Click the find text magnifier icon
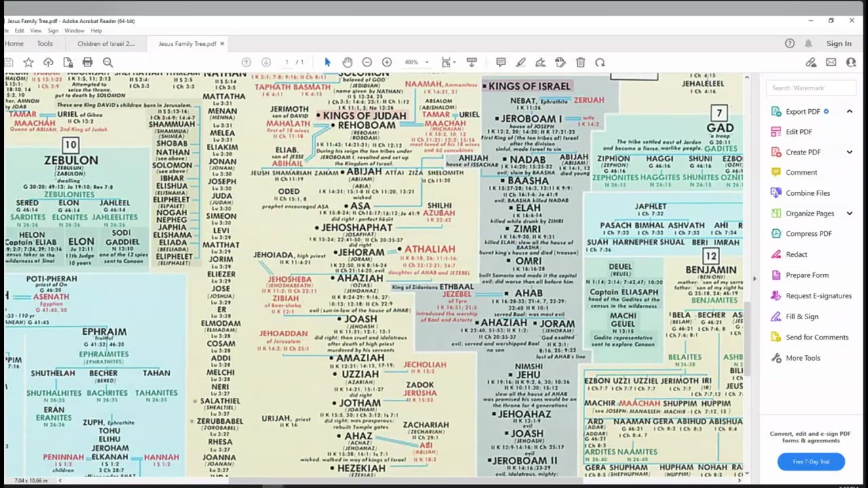The image size is (868, 488). (108, 62)
